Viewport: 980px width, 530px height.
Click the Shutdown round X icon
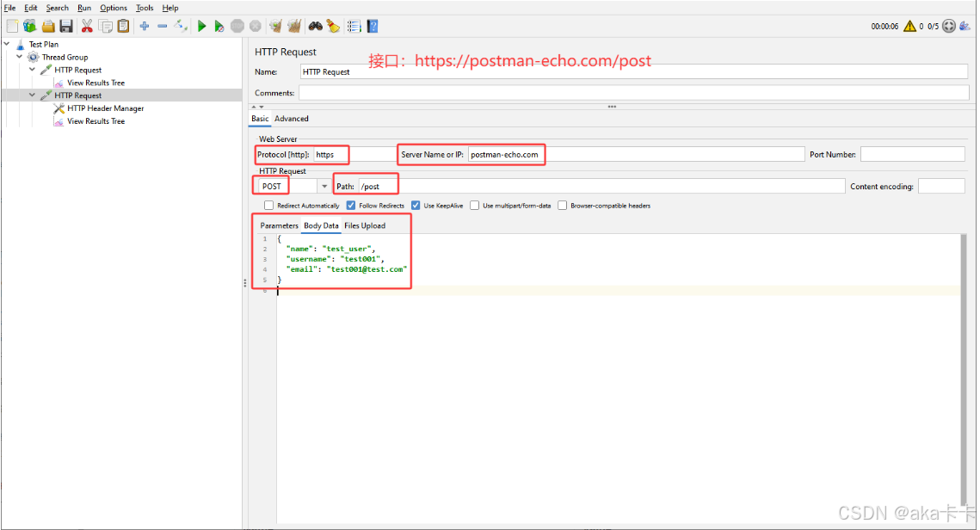tap(255, 27)
